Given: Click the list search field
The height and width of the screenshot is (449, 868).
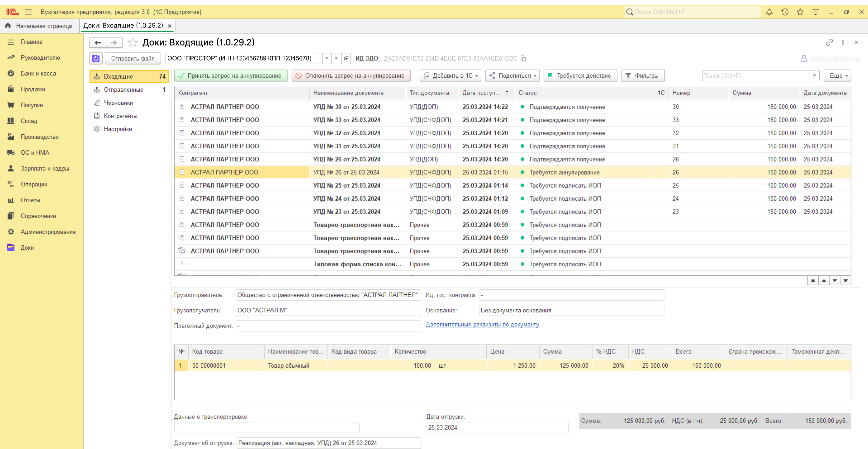Looking at the screenshot, I should pyautogui.click(x=755, y=75).
